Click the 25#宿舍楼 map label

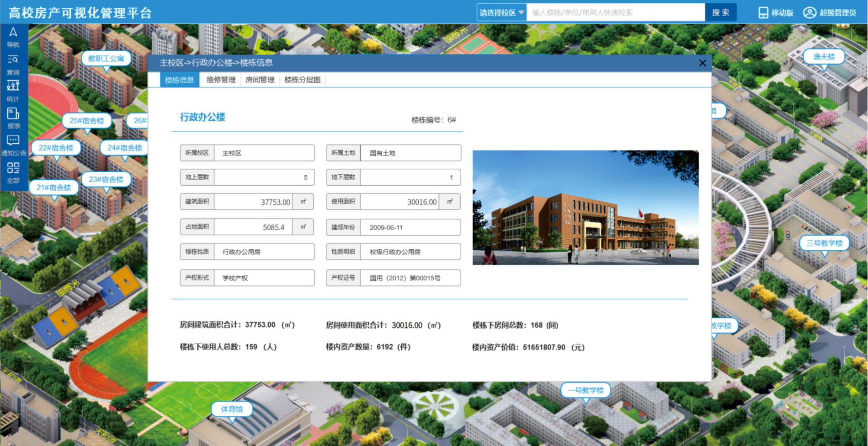tap(87, 121)
